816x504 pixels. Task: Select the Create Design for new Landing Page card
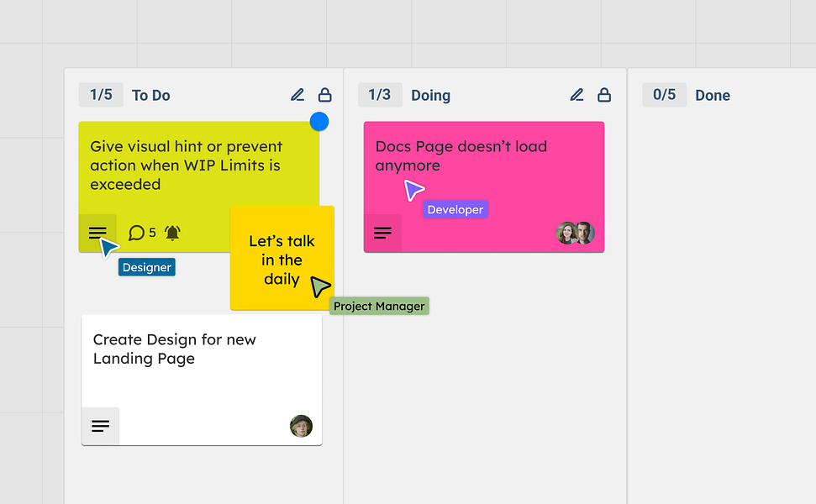tap(202, 380)
